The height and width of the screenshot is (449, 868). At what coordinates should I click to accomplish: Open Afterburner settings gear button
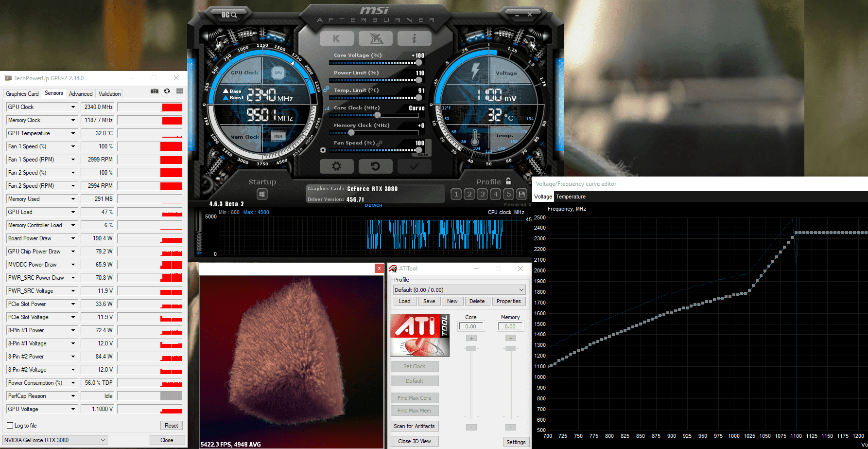[336, 166]
